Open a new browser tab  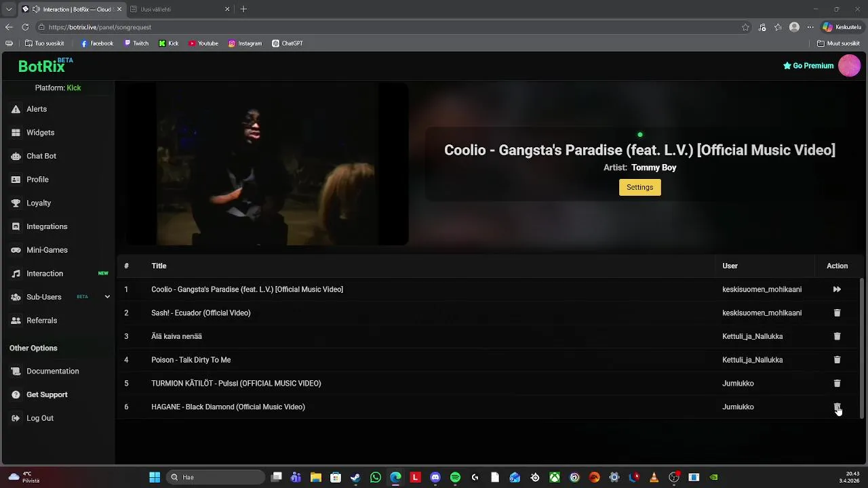pos(243,9)
